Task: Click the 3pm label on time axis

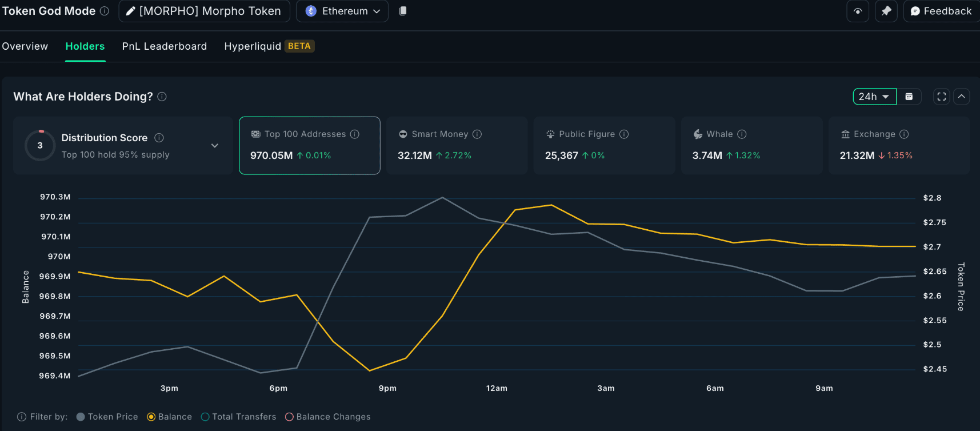Action: click(x=169, y=388)
